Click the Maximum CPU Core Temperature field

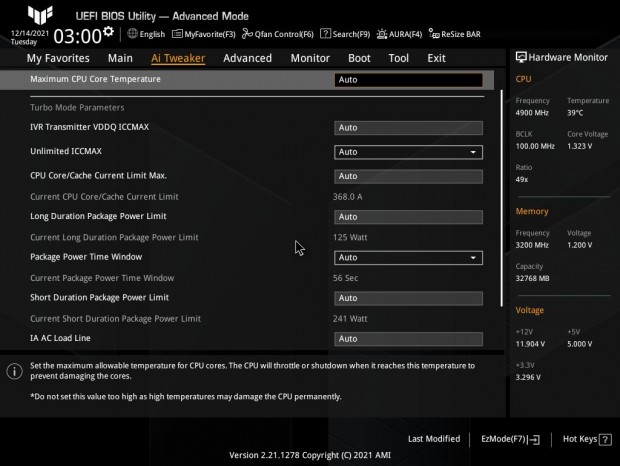[408, 80]
